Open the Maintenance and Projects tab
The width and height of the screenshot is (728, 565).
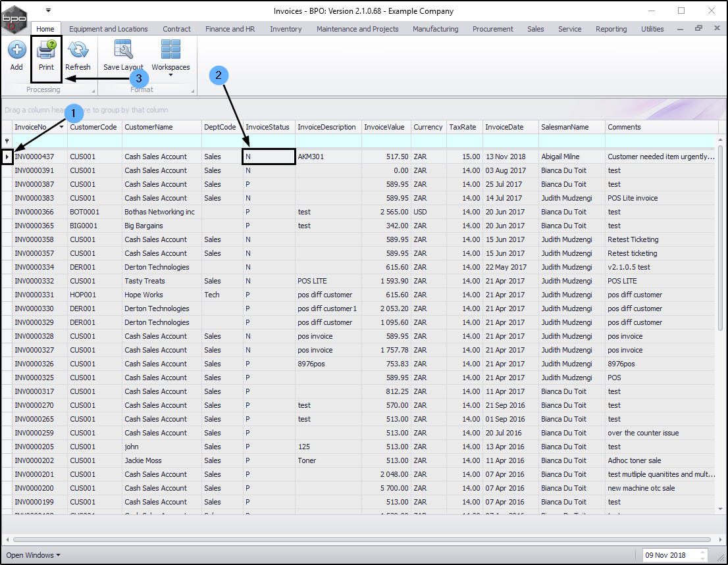357,29
